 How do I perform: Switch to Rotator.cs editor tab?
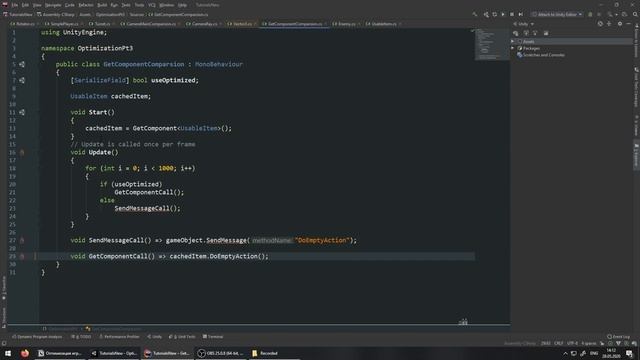23,24
